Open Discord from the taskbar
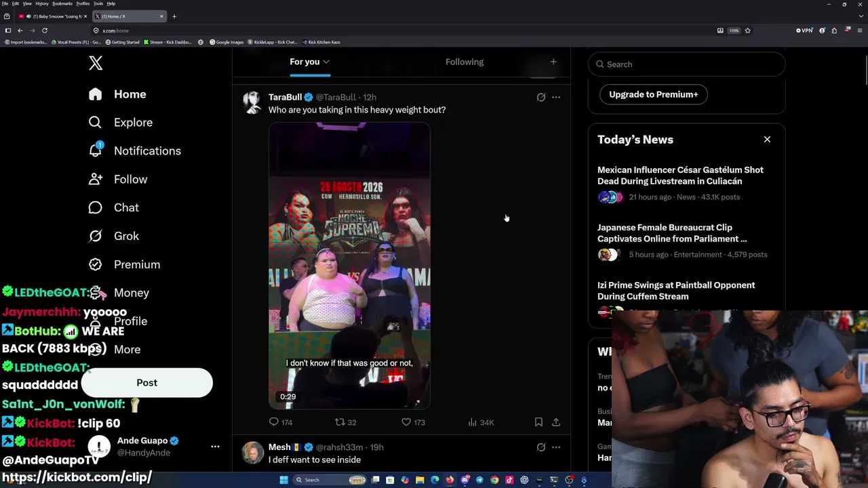The image size is (868, 488). 465,481
